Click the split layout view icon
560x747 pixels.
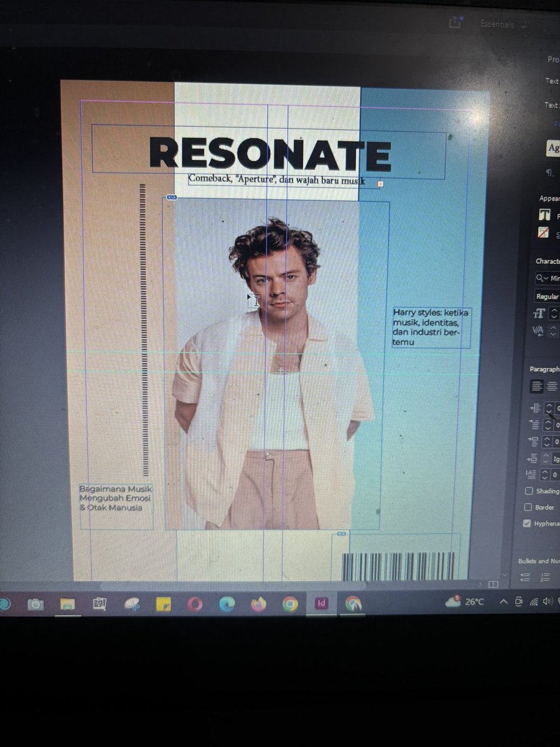(x=493, y=585)
